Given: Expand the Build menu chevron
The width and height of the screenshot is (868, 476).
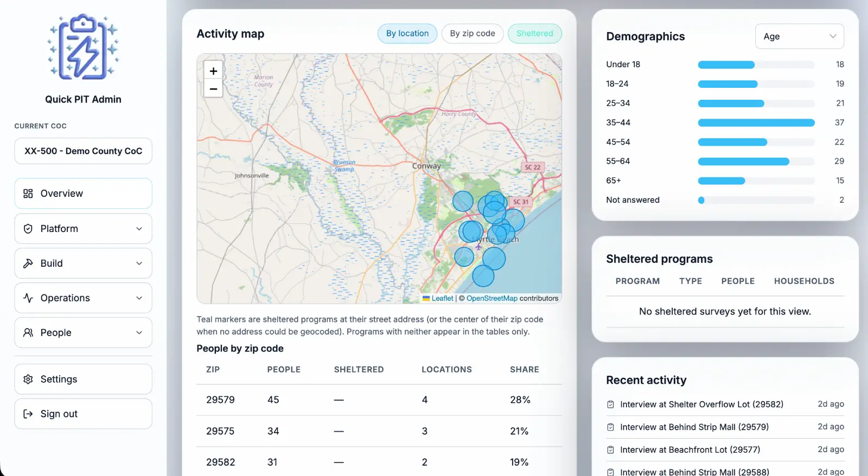Looking at the screenshot, I should pos(139,263).
